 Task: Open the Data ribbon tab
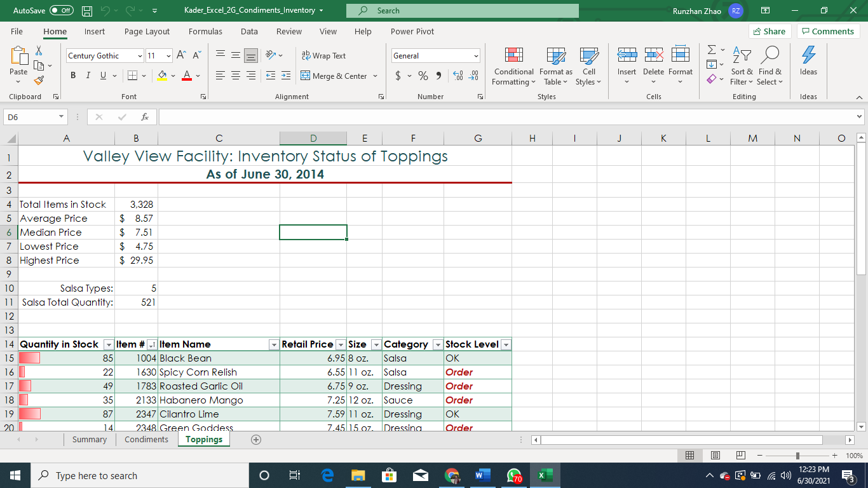pos(249,31)
